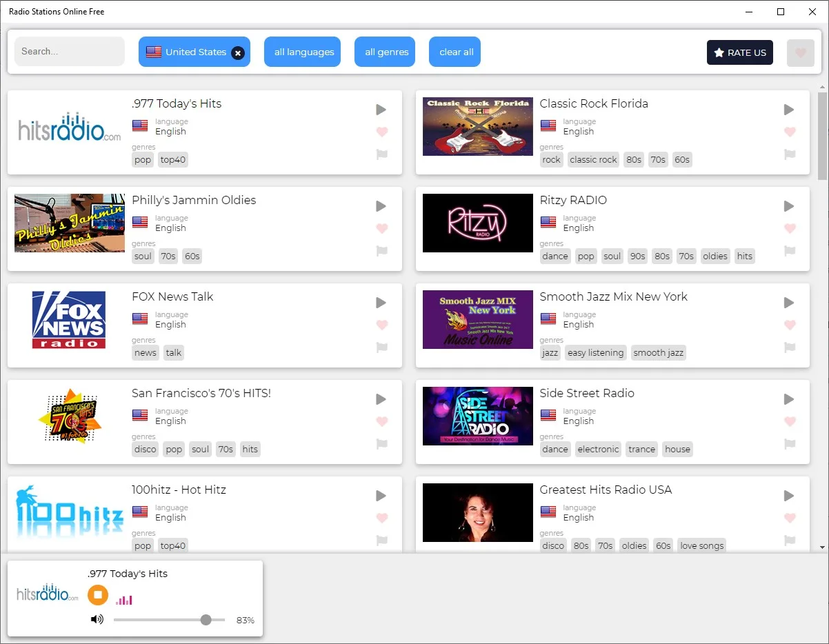
Task: Open favorites list via top heart button
Action: point(801,52)
